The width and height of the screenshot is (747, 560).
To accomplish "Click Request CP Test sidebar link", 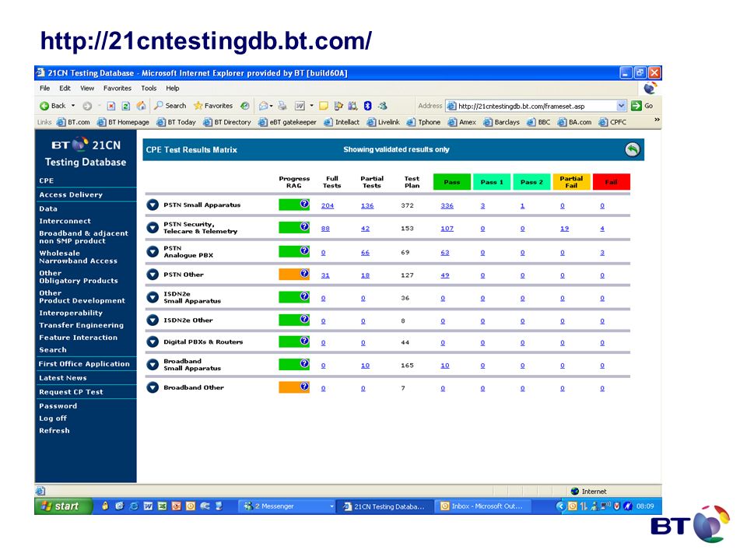I will point(71,392).
